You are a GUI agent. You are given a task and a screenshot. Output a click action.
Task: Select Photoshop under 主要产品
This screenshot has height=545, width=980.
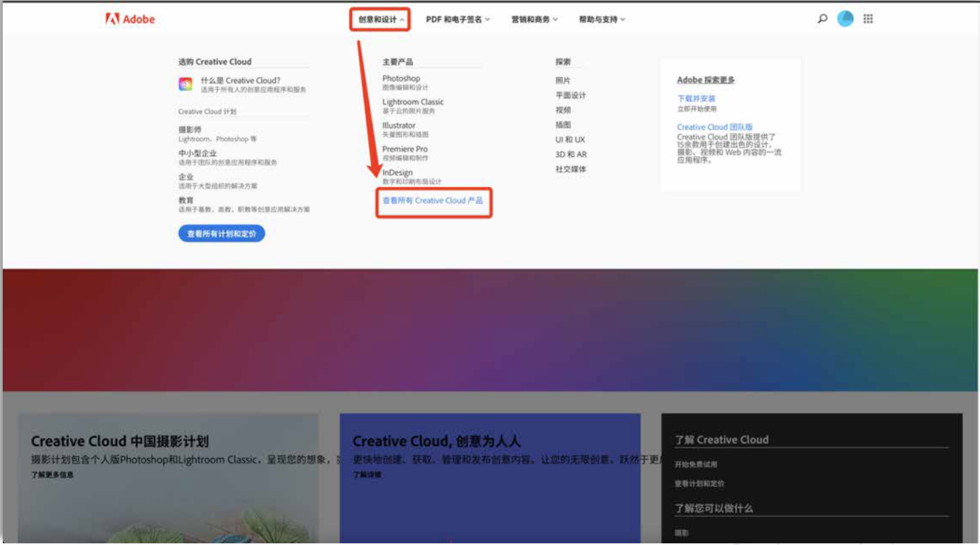[402, 78]
